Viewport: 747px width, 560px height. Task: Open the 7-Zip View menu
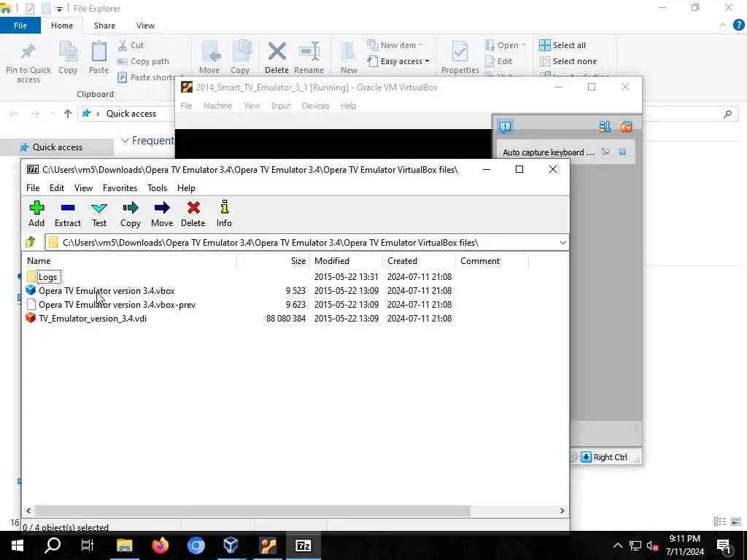pos(83,188)
